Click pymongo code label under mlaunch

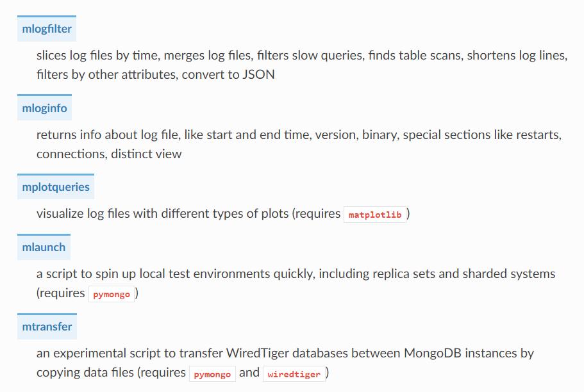point(112,295)
